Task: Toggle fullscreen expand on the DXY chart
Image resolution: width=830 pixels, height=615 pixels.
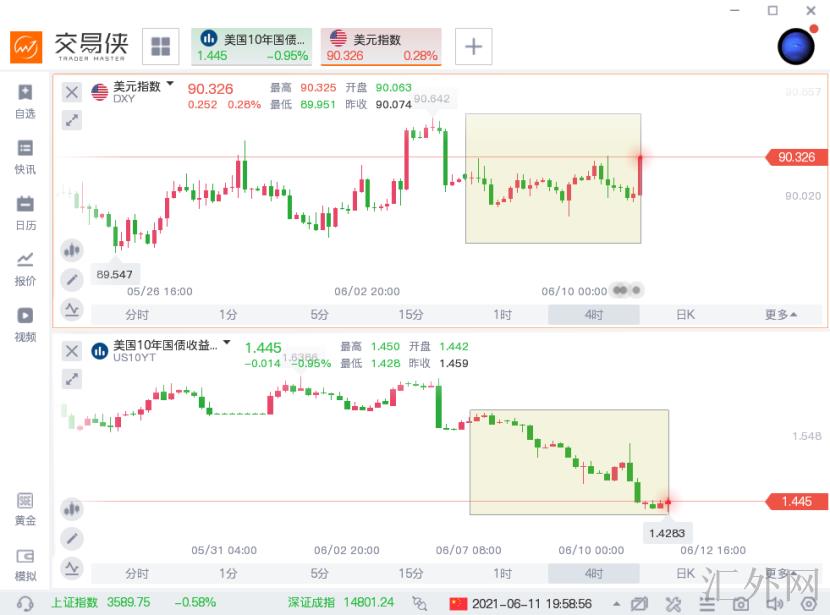Action: click(x=71, y=120)
